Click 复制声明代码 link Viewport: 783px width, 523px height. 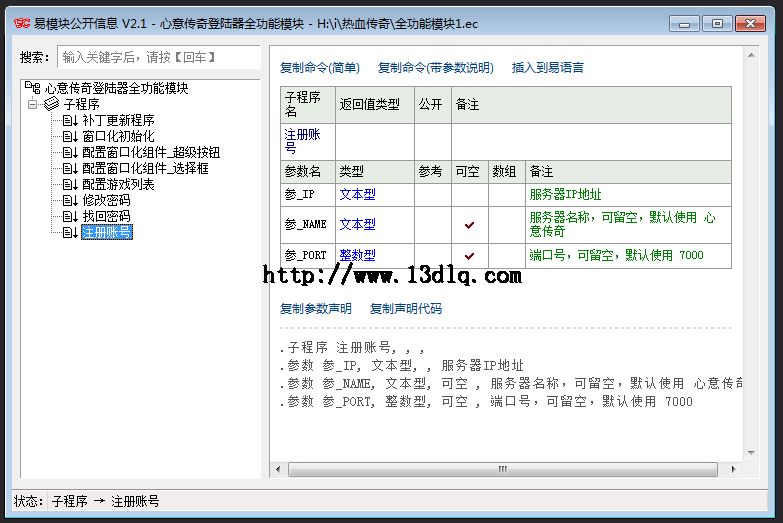tap(405, 309)
